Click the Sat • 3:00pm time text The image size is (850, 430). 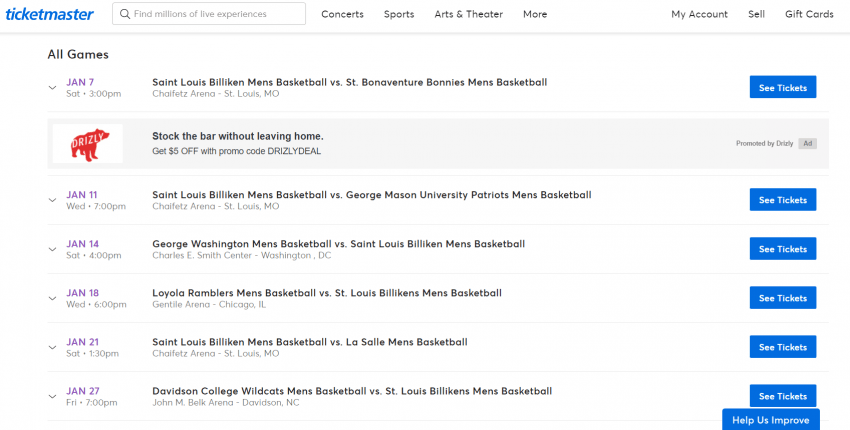tap(94, 94)
